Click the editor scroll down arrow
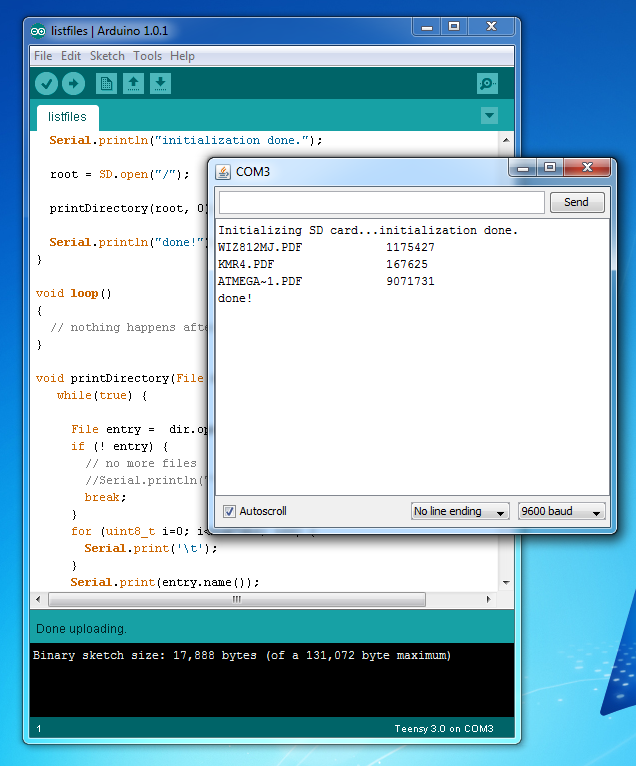The width and height of the screenshot is (636, 766). (506, 582)
